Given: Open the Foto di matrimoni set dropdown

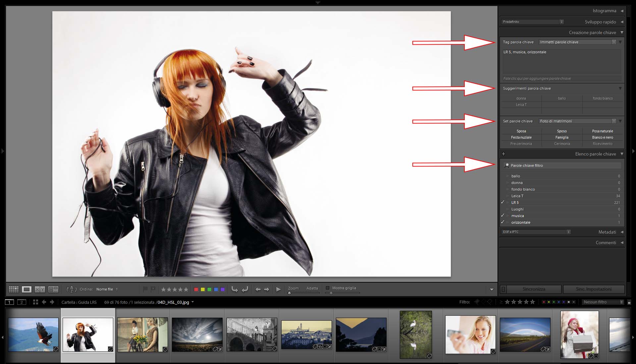Looking at the screenshot, I should (577, 121).
